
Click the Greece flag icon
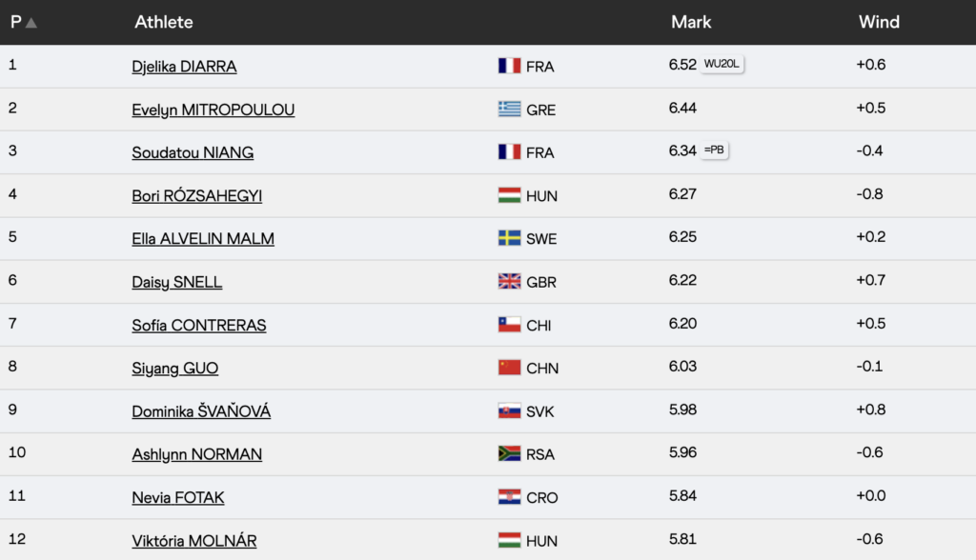click(x=509, y=110)
